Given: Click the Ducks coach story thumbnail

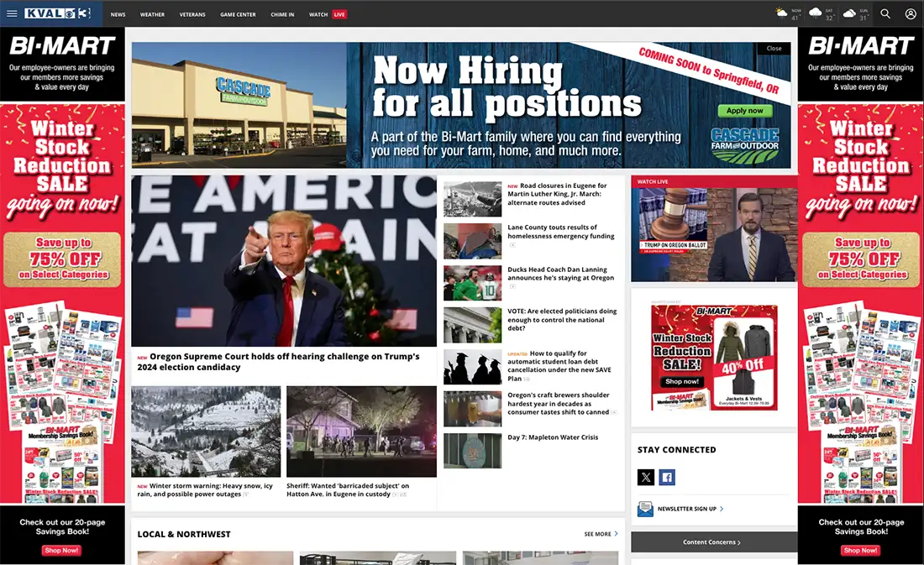Looking at the screenshot, I should point(473,283).
